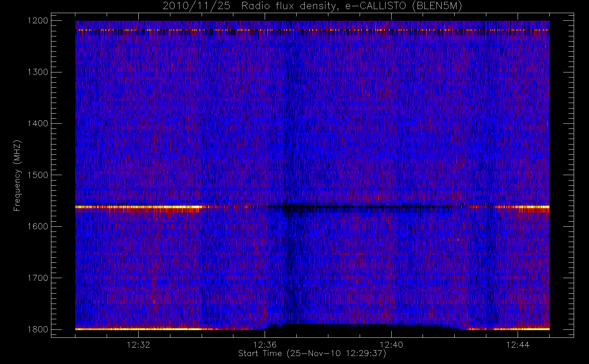The image size is (589, 364).
Task: Click the 12:40 time tick label
Action: (x=391, y=345)
